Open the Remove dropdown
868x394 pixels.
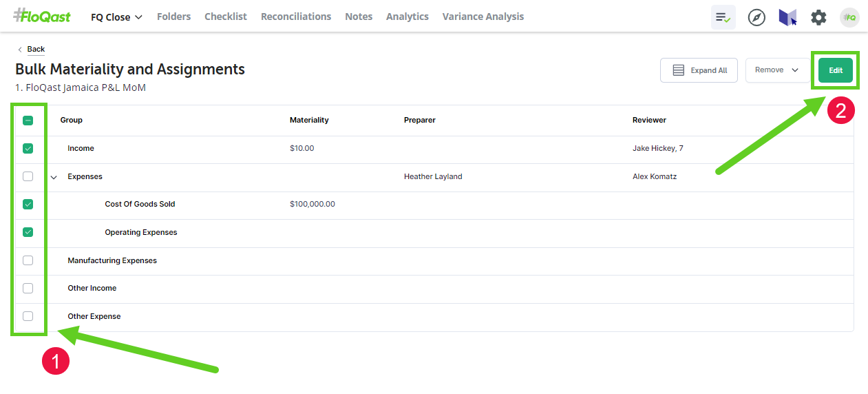coord(776,70)
